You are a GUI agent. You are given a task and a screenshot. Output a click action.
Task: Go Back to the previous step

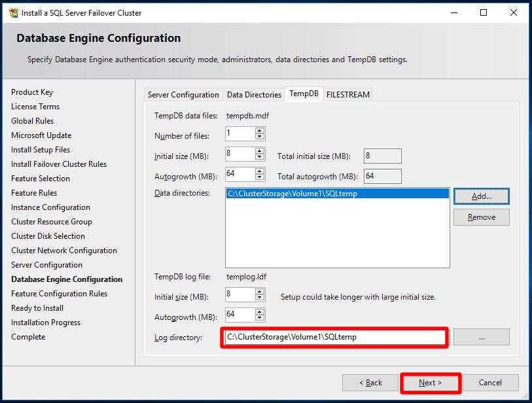370,383
